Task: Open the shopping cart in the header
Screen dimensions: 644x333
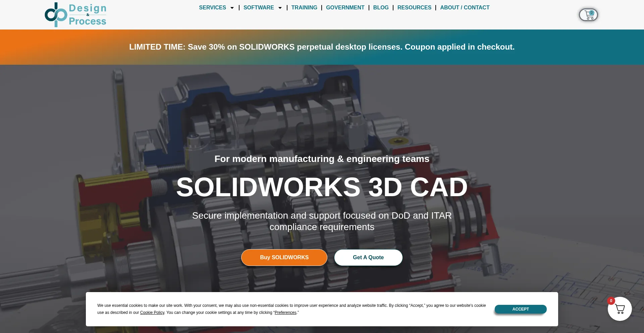Action: tap(588, 15)
